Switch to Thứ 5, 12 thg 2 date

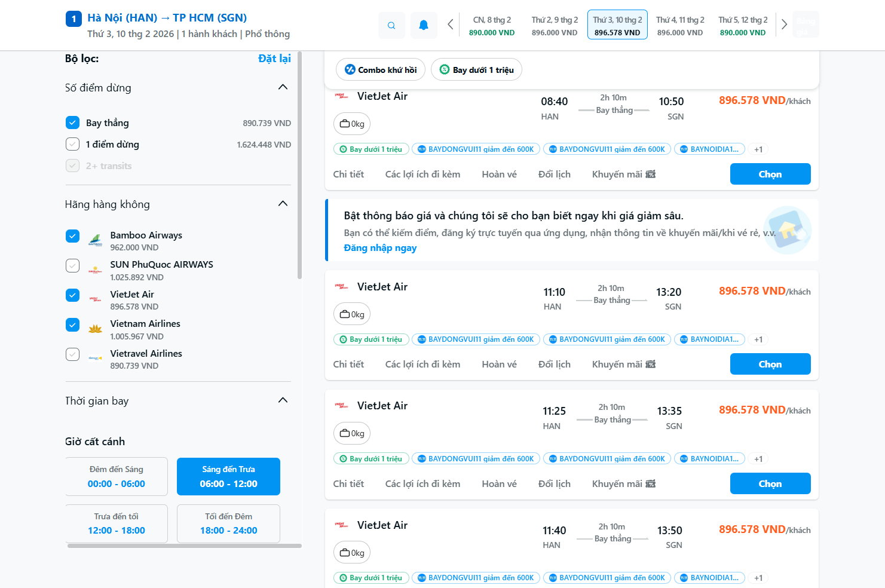click(743, 26)
